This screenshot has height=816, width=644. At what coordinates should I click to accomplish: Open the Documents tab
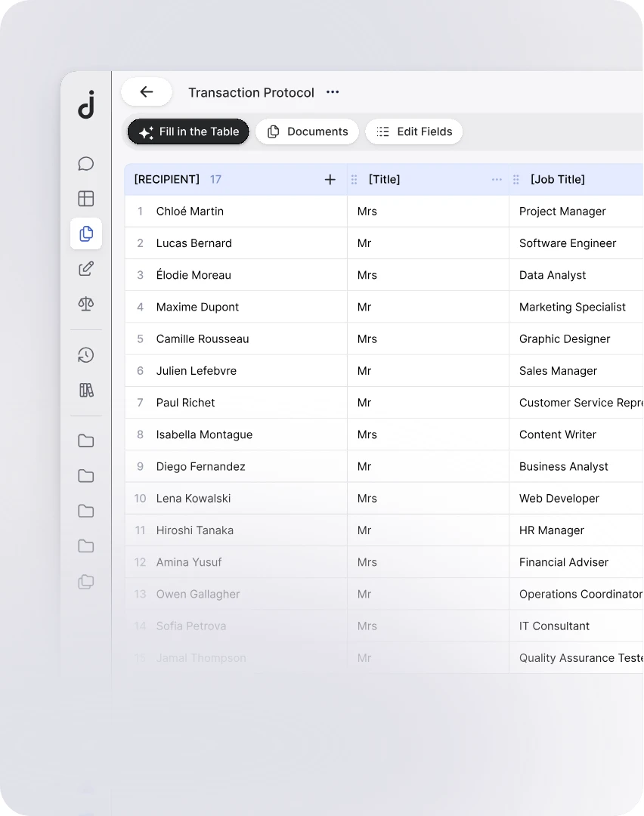click(x=307, y=131)
